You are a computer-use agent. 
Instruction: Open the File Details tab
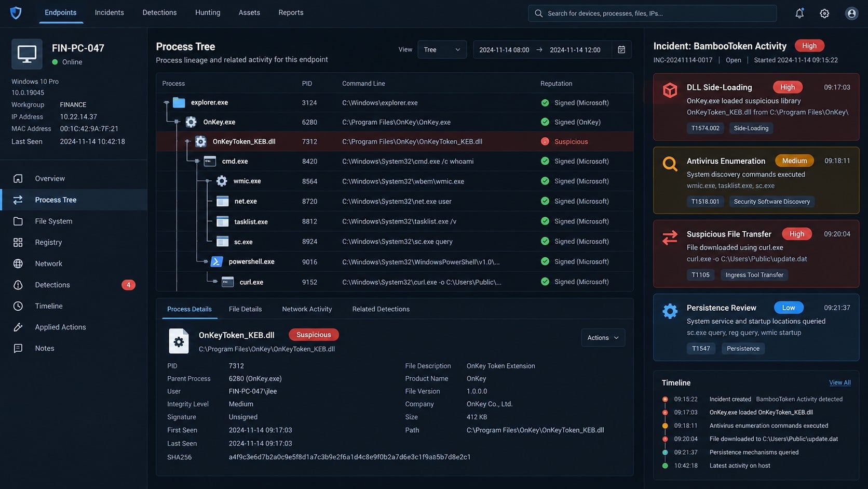point(245,309)
